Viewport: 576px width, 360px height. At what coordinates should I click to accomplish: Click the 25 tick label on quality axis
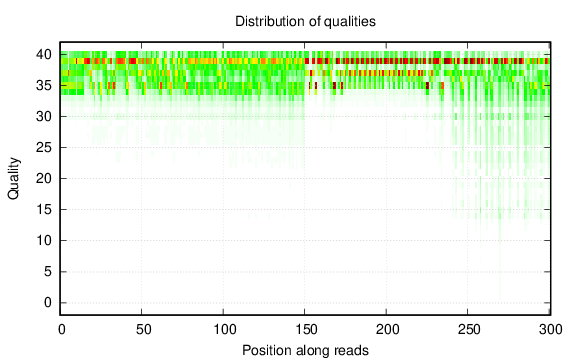44,148
